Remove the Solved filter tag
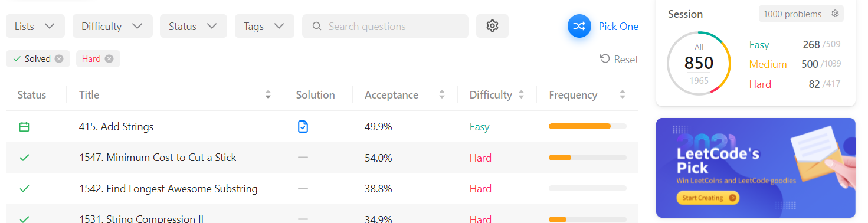 coord(59,58)
